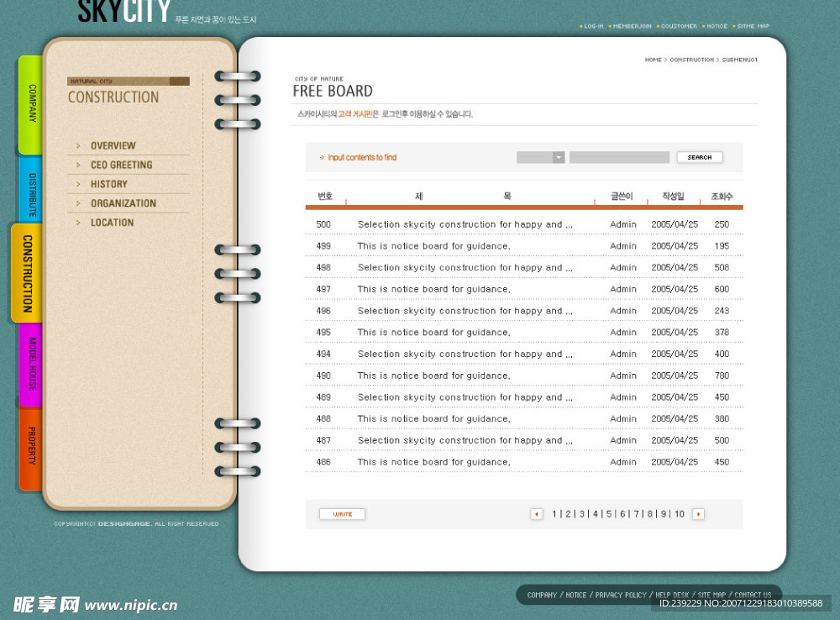Image resolution: width=840 pixels, height=620 pixels.
Task: Open OVERVIEW in the construction menu
Action: [x=113, y=145]
